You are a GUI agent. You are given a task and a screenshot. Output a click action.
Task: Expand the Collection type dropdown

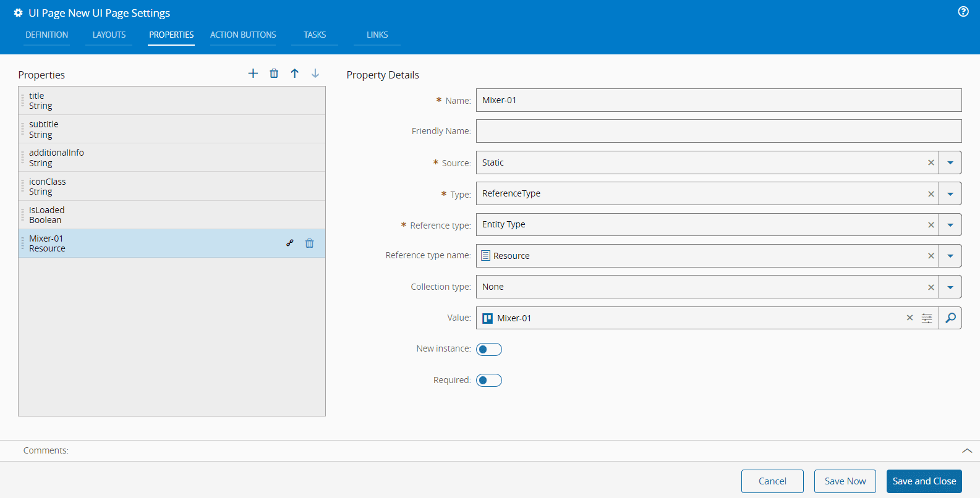point(950,287)
